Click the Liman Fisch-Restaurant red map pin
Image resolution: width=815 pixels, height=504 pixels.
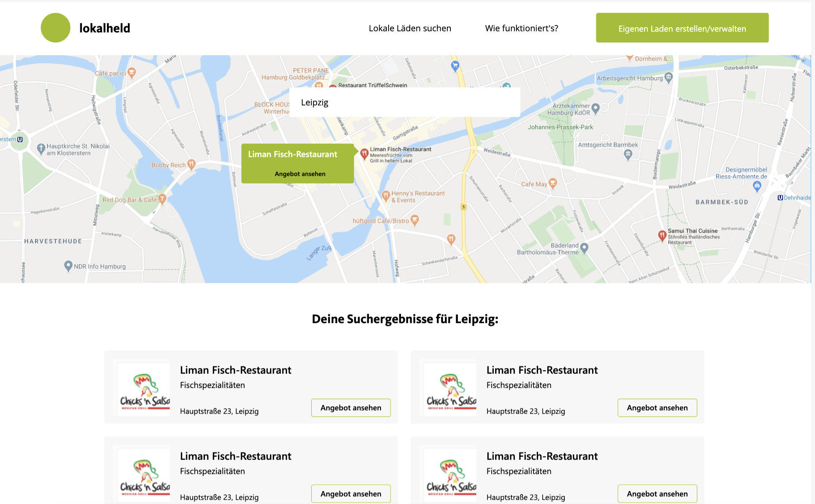point(364,154)
